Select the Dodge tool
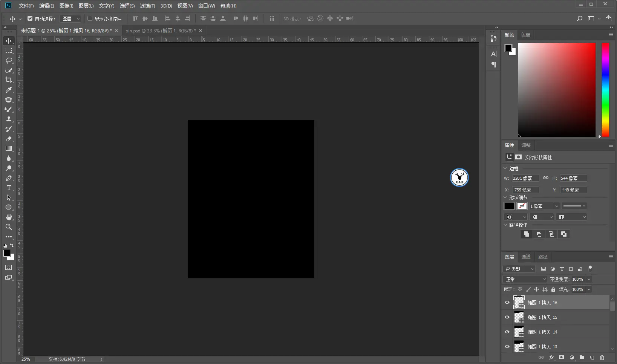This screenshot has height=364, width=617. [9, 168]
